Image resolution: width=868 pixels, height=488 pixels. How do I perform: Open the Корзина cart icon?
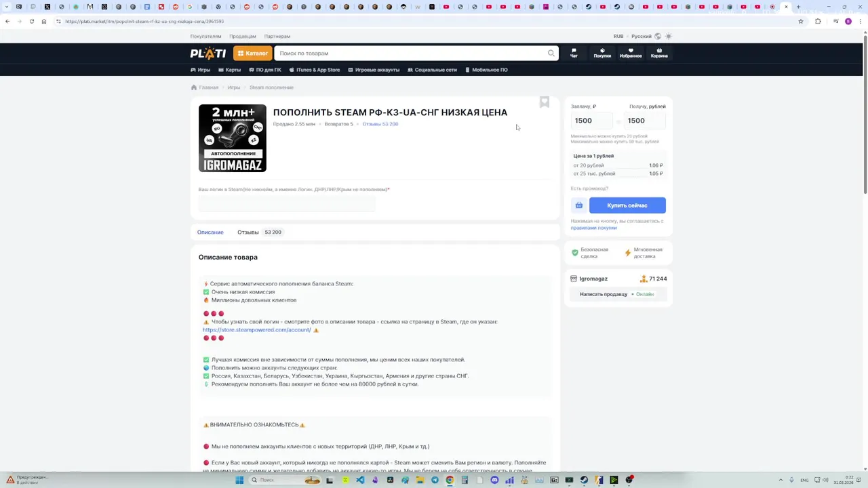point(659,53)
